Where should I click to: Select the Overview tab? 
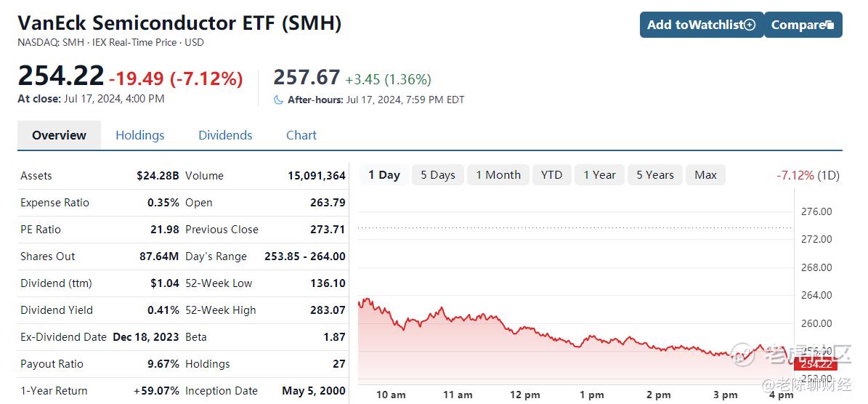(60, 135)
